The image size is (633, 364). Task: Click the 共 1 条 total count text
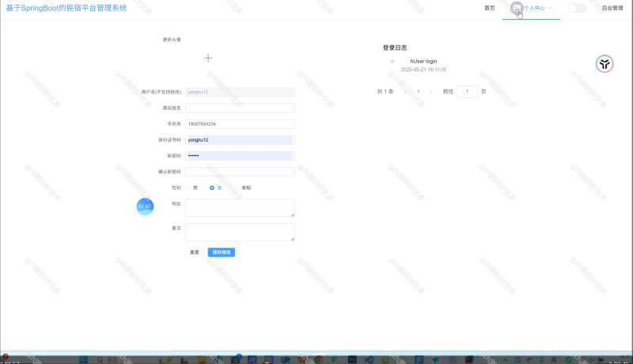(385, 92)
